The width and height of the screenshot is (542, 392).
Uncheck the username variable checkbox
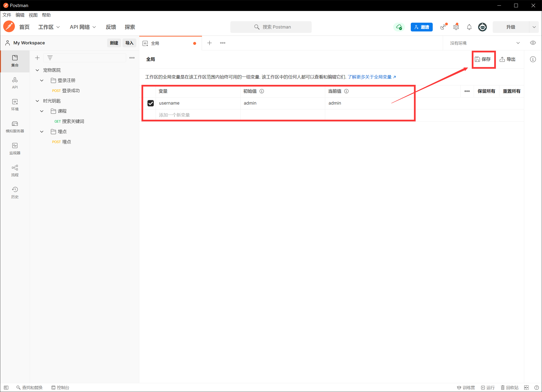[x=151, y=103]
